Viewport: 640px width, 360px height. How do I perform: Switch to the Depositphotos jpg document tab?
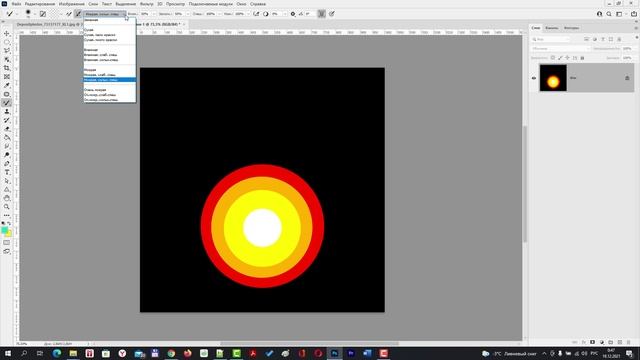click(49, 24)
